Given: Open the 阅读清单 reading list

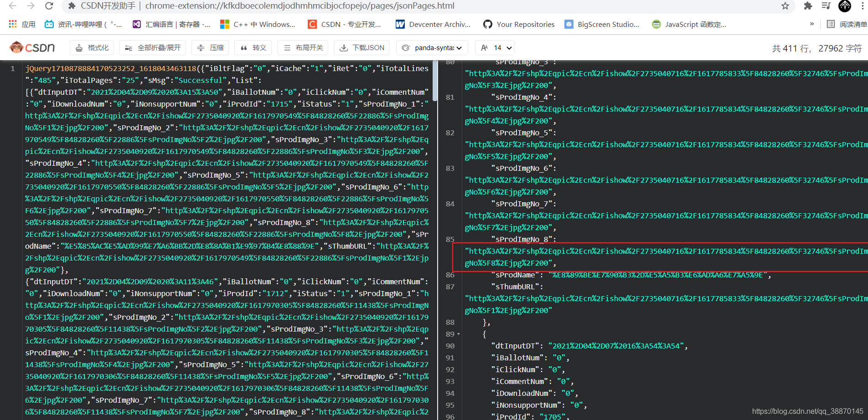Looking at the screenshot, I should (x=847, y=24).
